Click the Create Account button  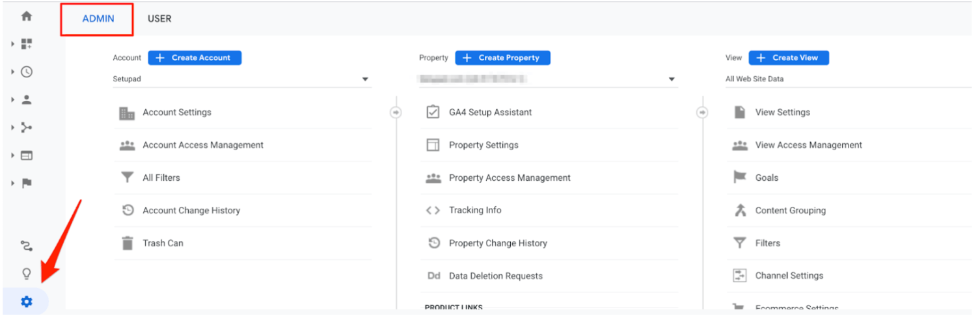coord(195,58)
